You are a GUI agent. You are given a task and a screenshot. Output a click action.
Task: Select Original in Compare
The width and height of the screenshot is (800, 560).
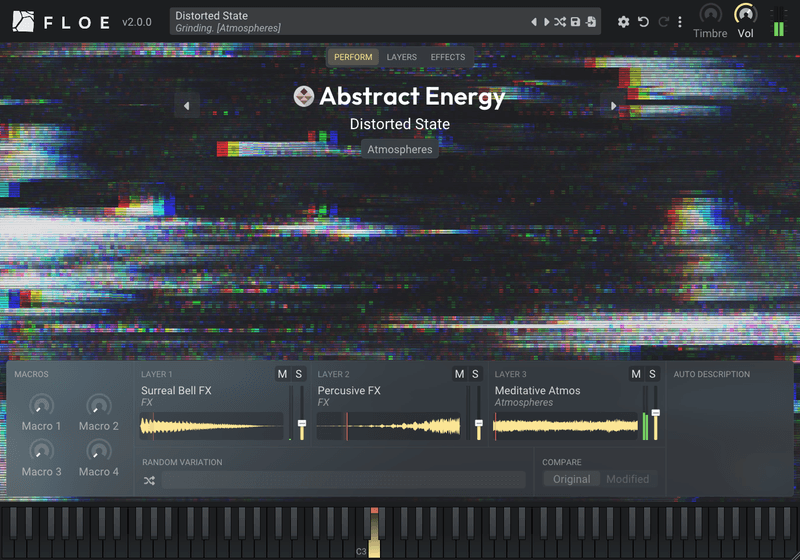(571, 479)
